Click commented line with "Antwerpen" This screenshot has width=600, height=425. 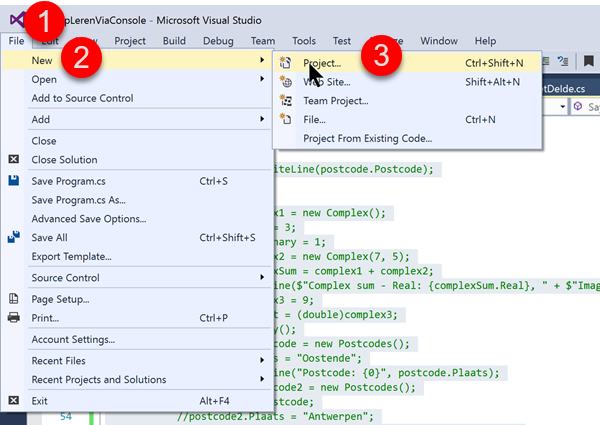[x=275, y=416]
